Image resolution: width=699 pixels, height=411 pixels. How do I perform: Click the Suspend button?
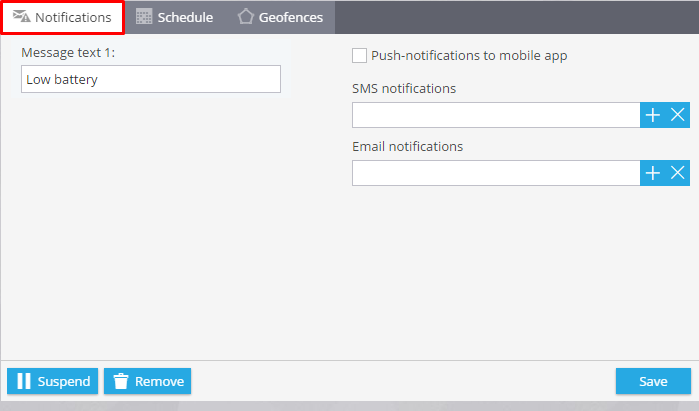53,381
